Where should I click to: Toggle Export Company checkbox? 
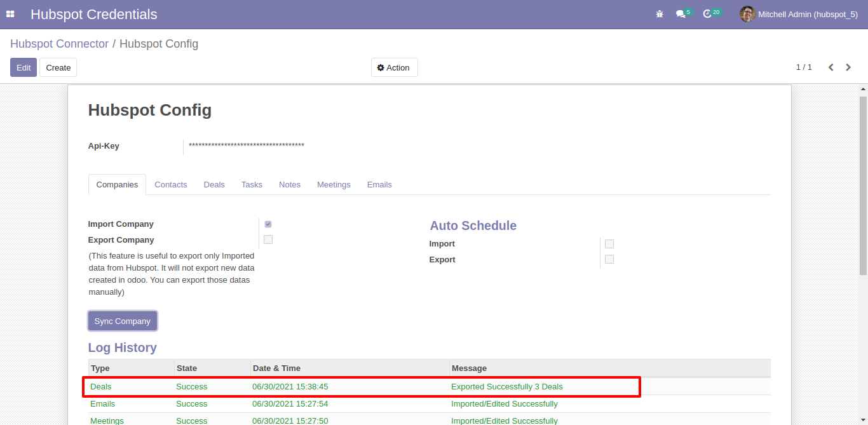click(x=268, y=239)
